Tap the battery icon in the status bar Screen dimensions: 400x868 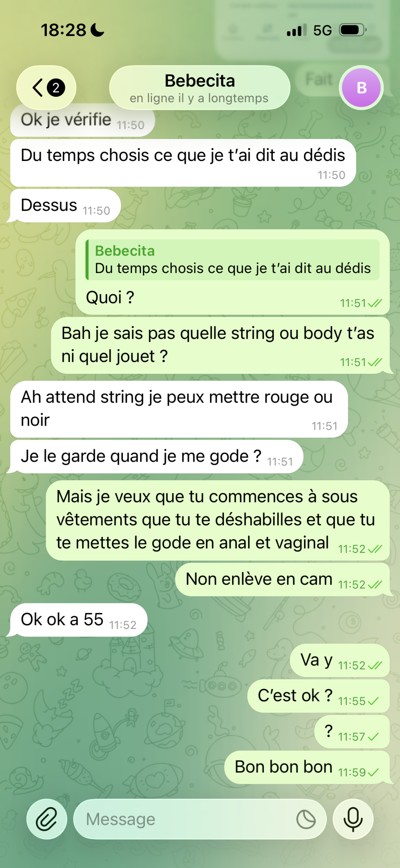353,30
